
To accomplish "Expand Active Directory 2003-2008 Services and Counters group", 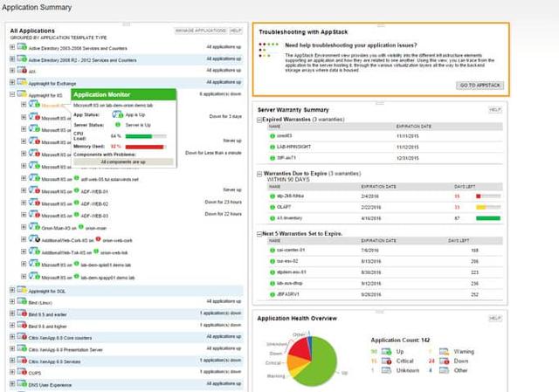I will coord(11,46).
